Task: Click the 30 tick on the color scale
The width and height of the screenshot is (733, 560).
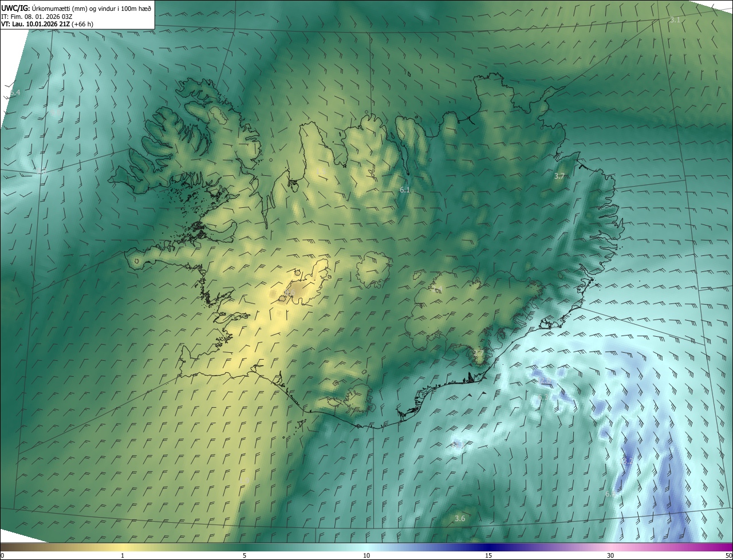Action: click(610, 556)
